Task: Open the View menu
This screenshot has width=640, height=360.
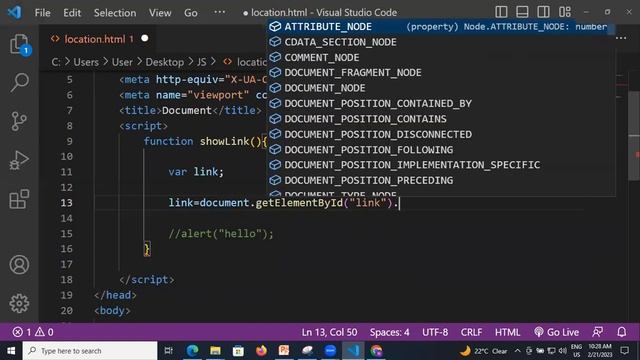Action: 160,13
